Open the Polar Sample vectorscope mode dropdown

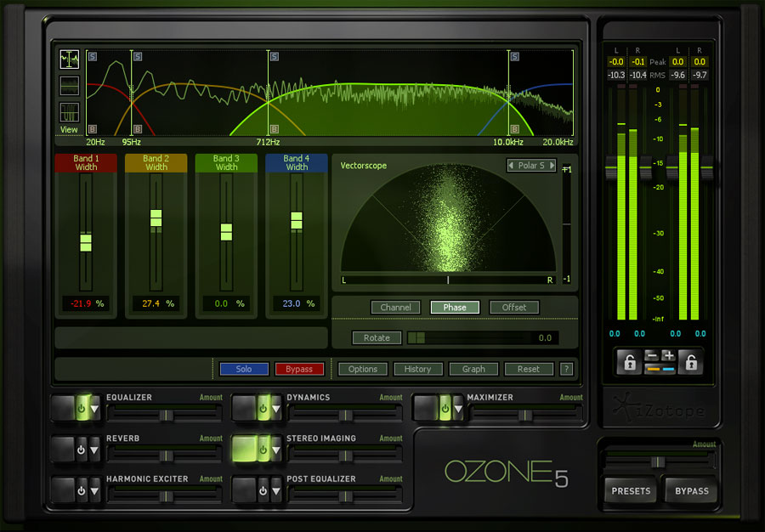530,166
